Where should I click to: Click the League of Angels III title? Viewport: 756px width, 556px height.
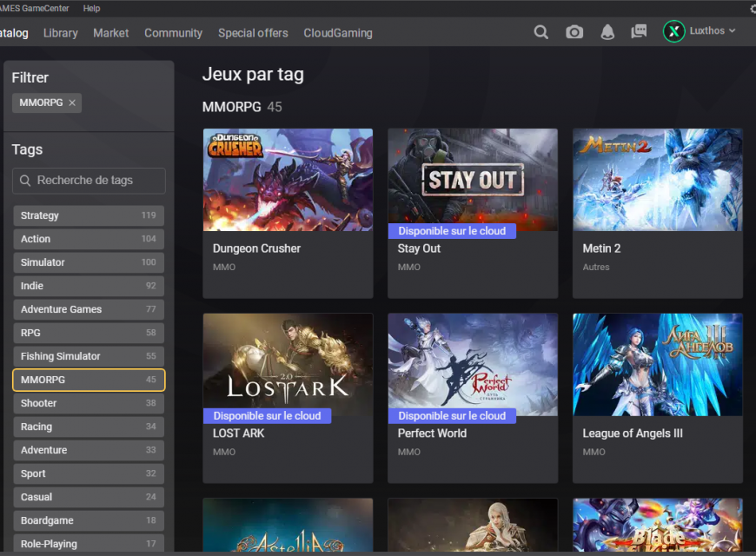tap(633, 434)
